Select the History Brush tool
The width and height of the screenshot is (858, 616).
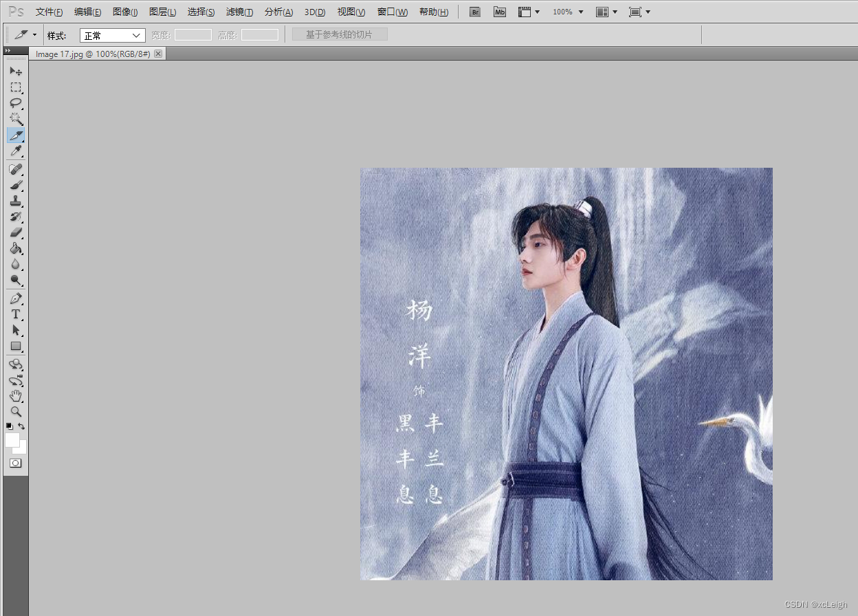(x=16, y=217)
